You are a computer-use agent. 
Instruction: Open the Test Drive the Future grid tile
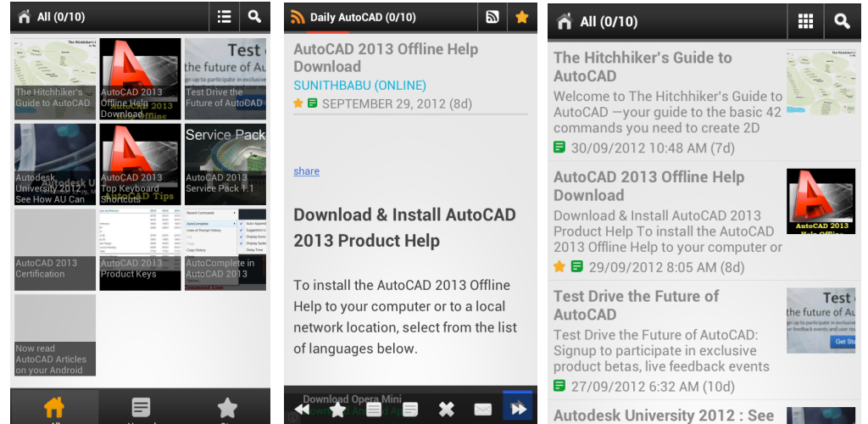225,79
